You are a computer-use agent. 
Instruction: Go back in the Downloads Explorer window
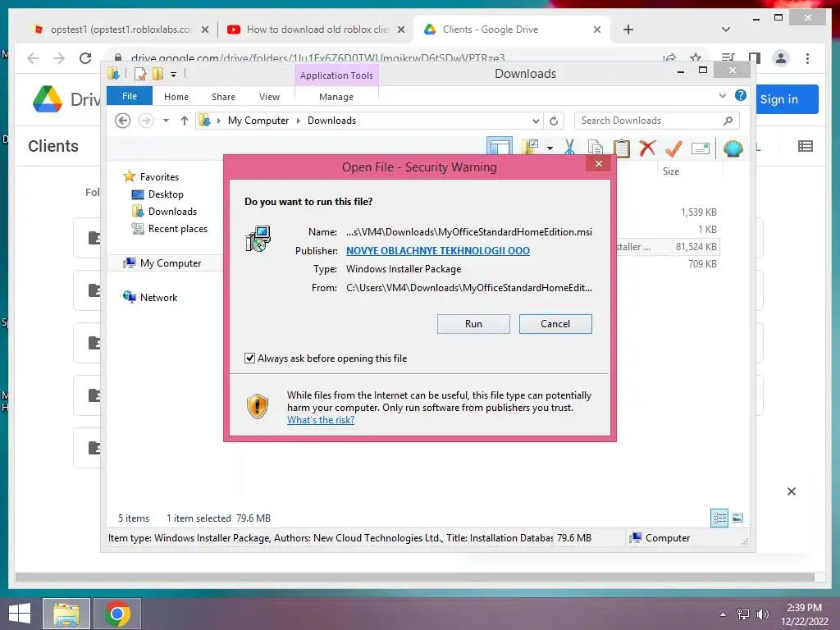click(x=123, y=121)
